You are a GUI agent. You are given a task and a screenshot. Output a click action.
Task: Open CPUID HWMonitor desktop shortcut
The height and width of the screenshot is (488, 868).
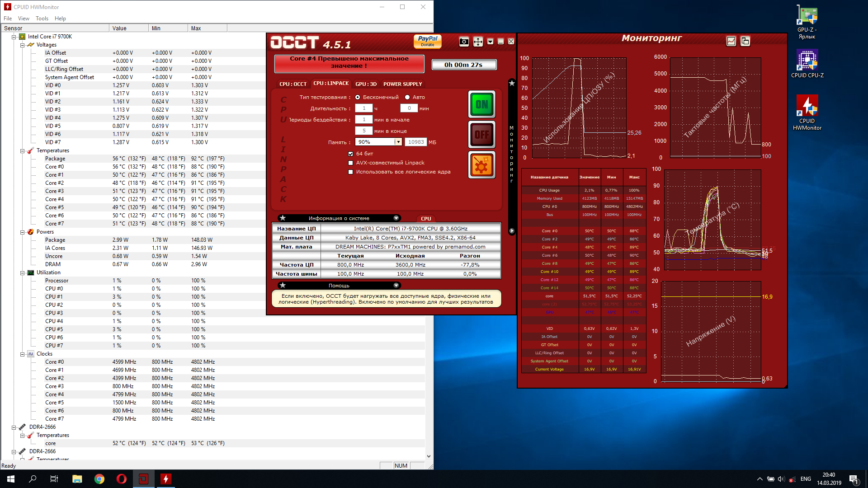807,113
